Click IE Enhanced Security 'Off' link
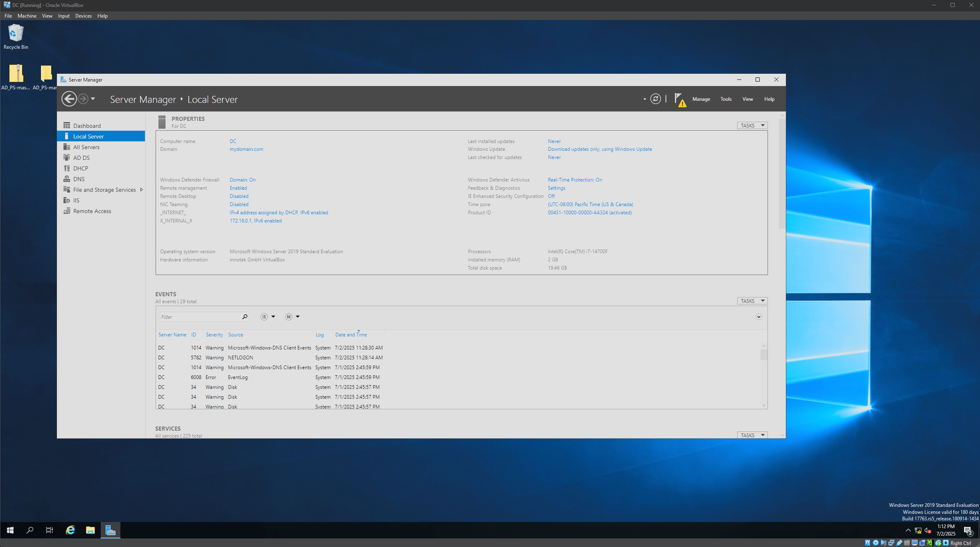The image size is (980, 547). tap(551, 196)
